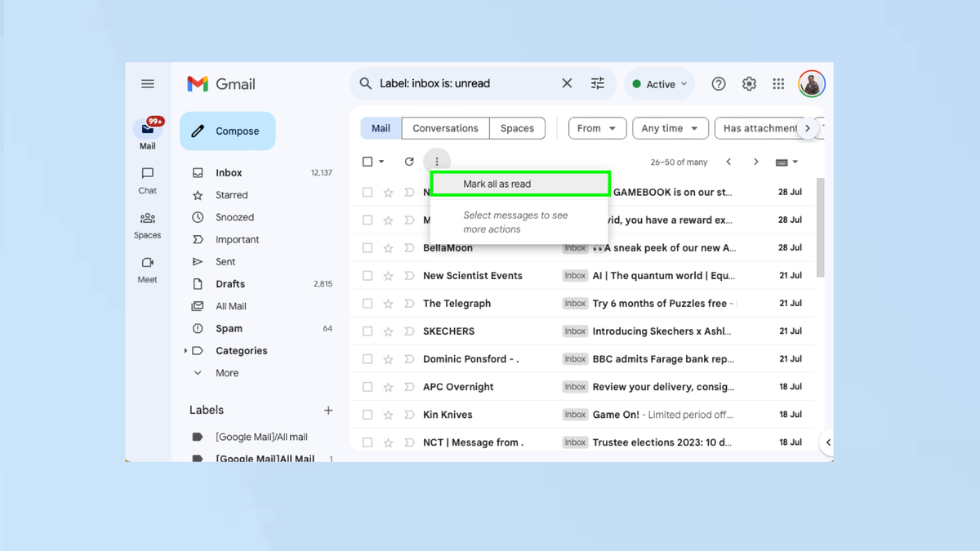Open the Spam folder
Image resolution: width=980 pixels, height=551 pixels.
click(x=229, y=328)
